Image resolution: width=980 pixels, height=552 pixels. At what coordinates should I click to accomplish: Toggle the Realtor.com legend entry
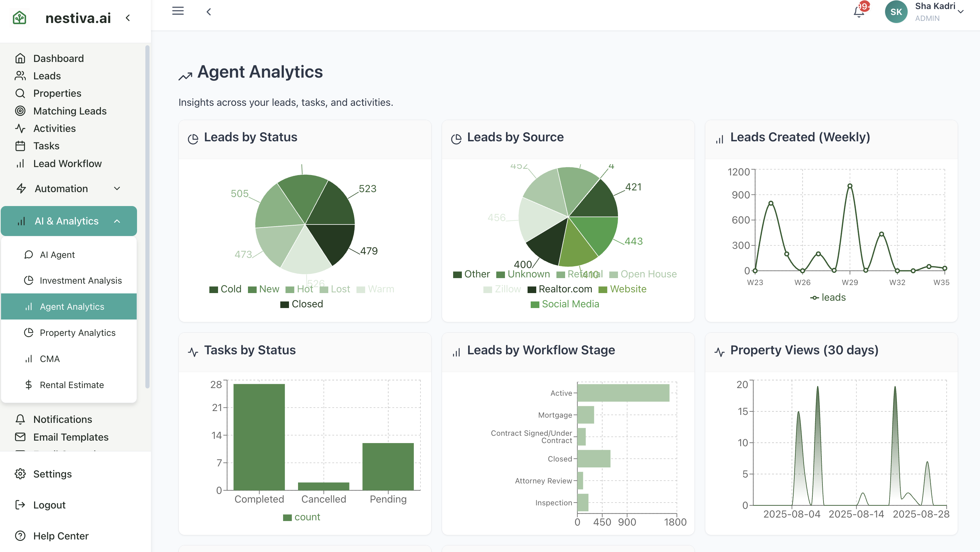(x=560, y=289)
